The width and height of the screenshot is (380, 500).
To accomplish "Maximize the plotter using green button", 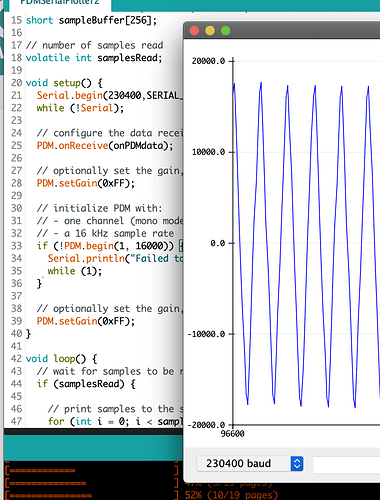I will tap(226, 31).
